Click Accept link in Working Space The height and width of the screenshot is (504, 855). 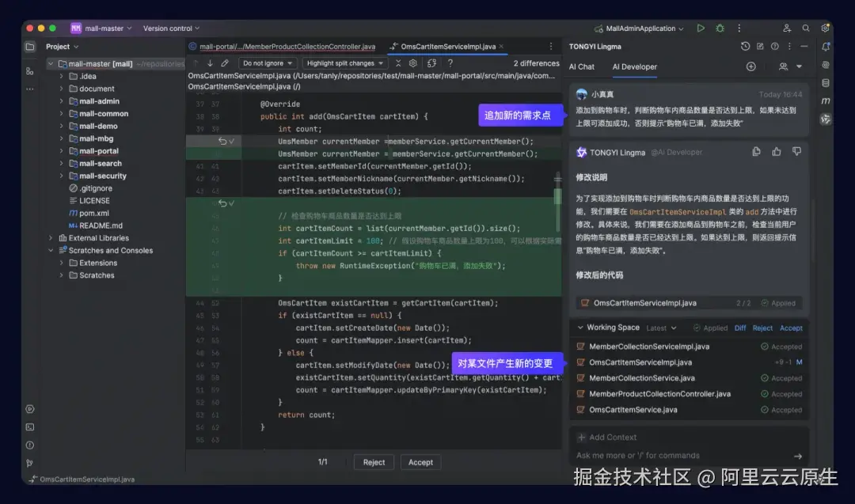(791, 328)
